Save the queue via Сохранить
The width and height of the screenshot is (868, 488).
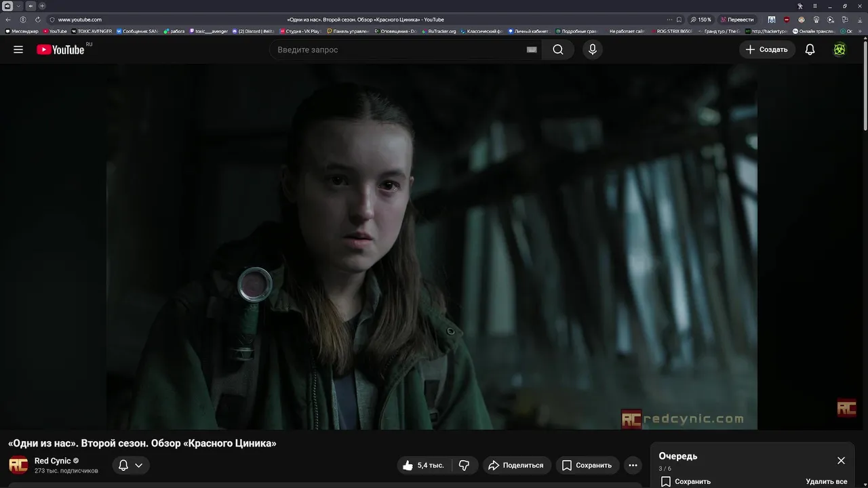pos(686,481)
